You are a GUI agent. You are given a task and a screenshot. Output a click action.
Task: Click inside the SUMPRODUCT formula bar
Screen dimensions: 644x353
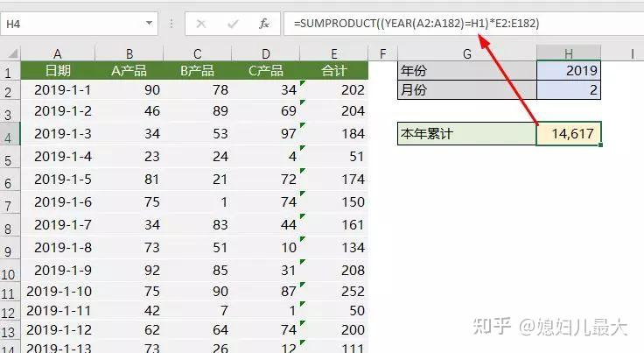pyautogui.click(x=463, y=24)
